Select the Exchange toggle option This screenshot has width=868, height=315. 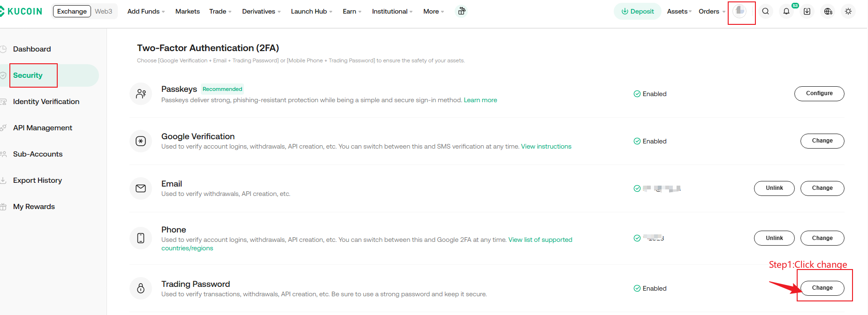pos(72,11)
